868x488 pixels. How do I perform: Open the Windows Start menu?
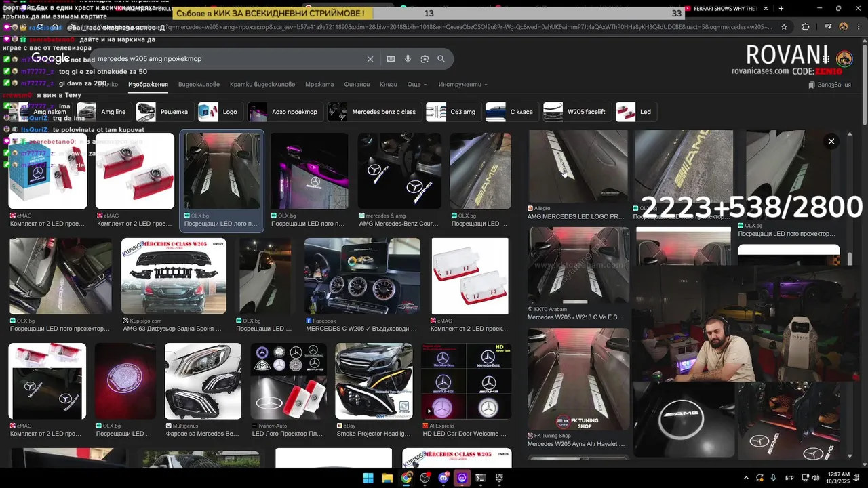pos(368,478)
